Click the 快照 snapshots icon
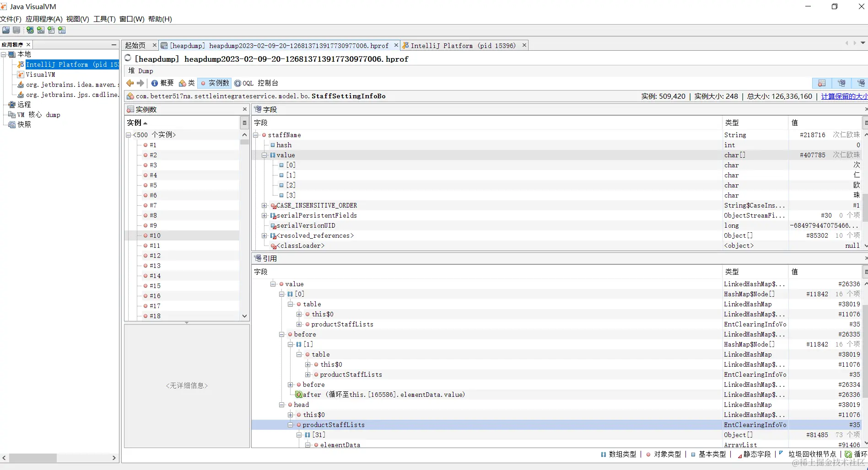Screen dimensions: 868x470 [12, 124]
